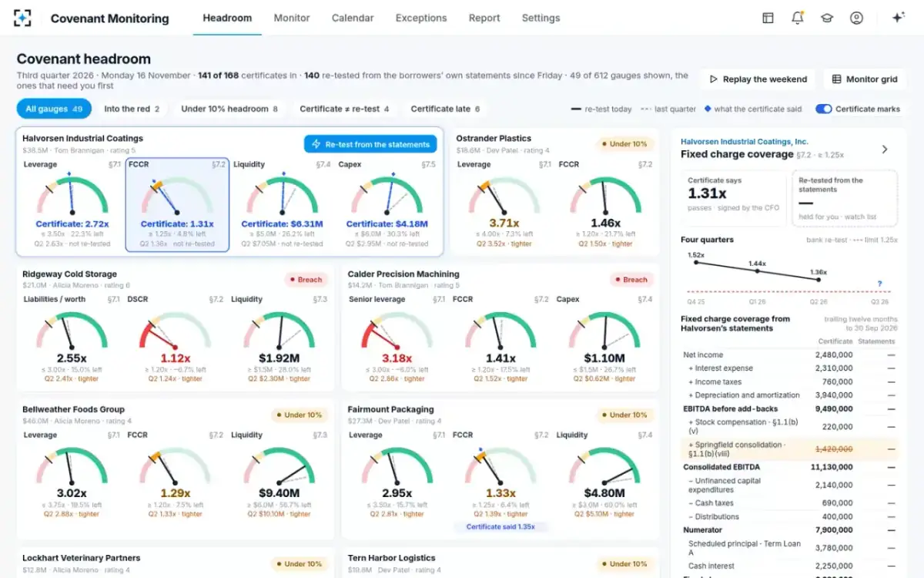Image resolution: width=924 pixels, height=578 pixels.
Task: Select Bellweather Foods Liquidity gauge
Action: click(x=279, y=474)
